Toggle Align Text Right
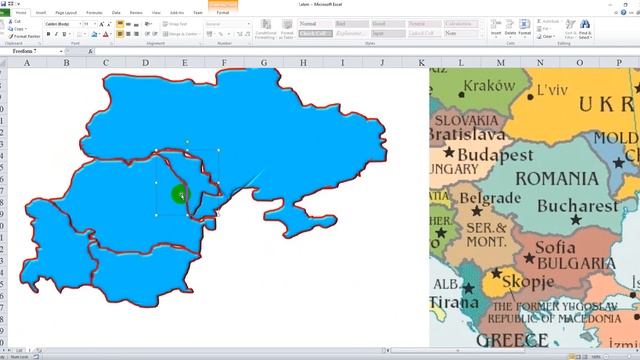The width and height of the screenshot is (640, 360). (136, 34)
